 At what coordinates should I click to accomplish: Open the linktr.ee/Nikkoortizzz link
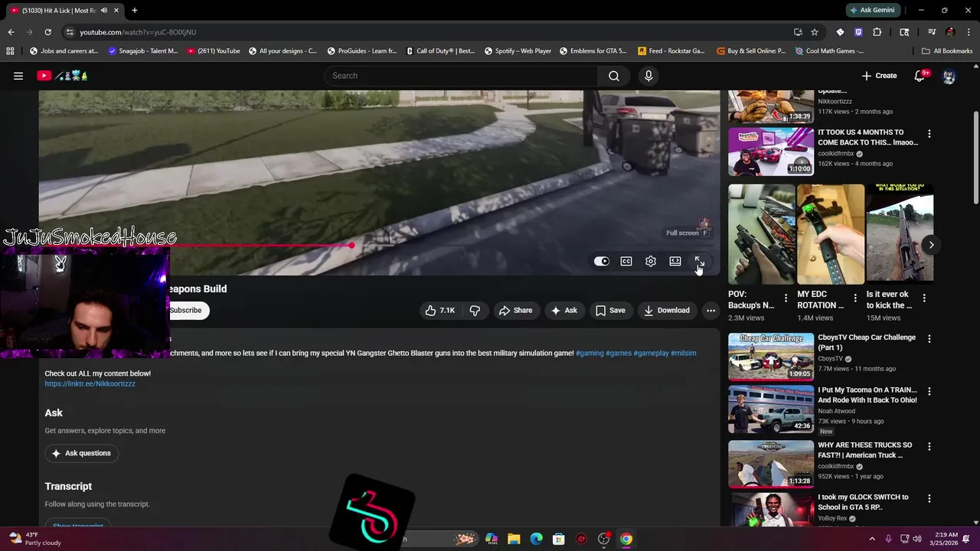90,384
